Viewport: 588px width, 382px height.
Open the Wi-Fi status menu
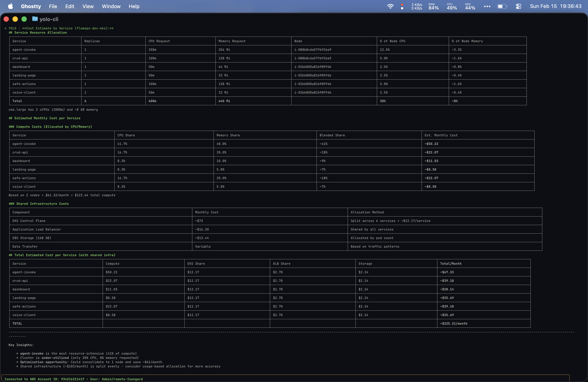[391, 6]
